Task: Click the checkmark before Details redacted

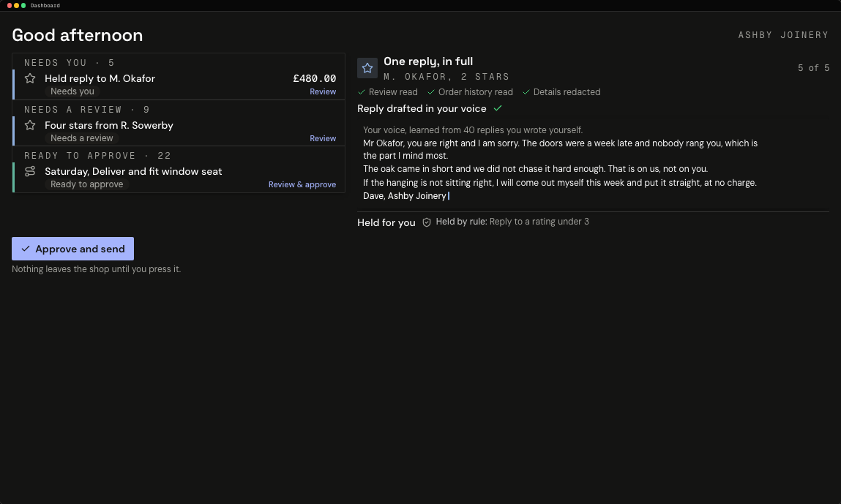Action: pos(526,92)
